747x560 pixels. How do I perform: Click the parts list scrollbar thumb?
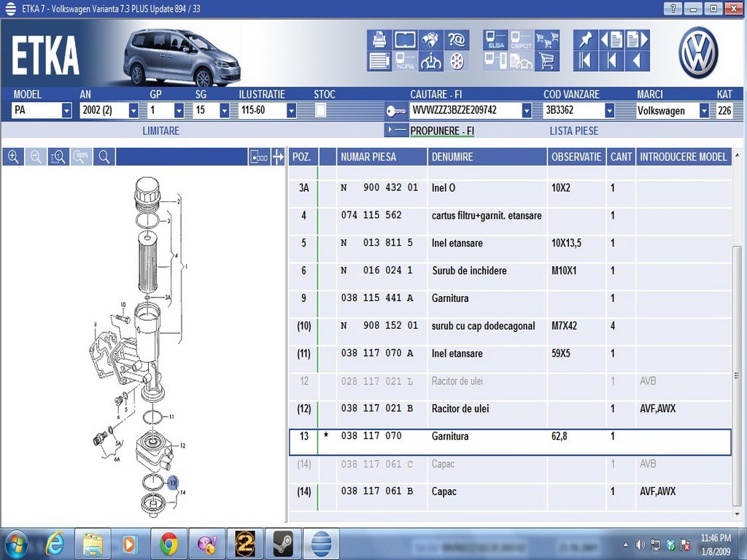(737, 376)
